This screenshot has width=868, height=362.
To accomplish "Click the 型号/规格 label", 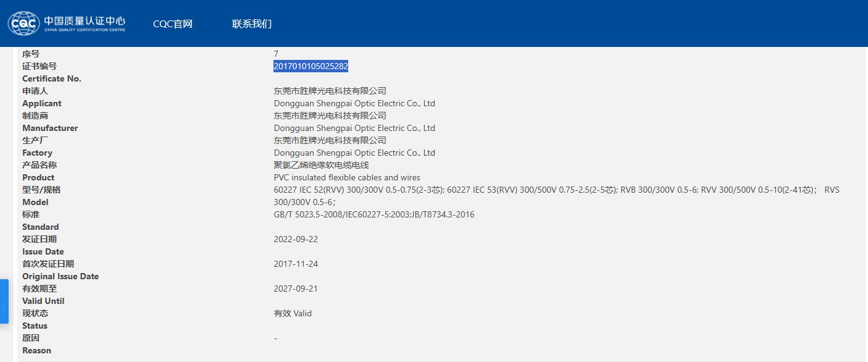I will (41, 190).
